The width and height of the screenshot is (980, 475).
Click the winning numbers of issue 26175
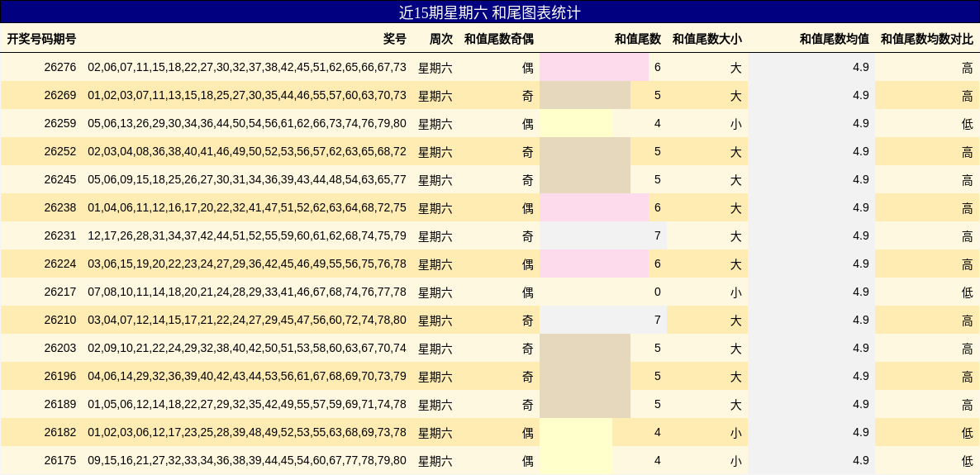(247, 461)
